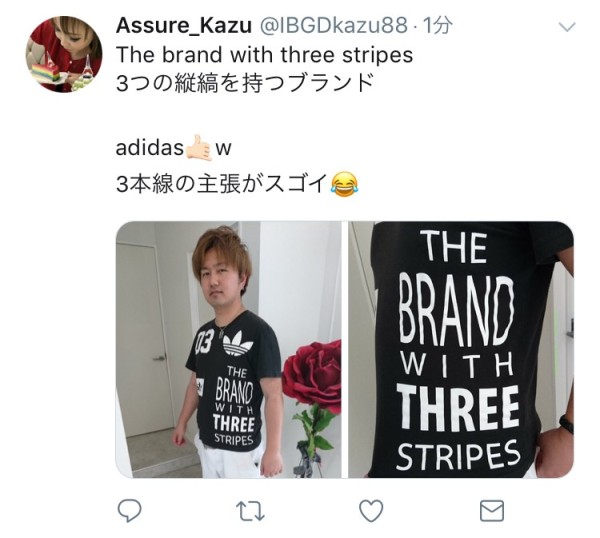Open the right close-up shirt text photo
600x538 pixels.
[461, 349]
